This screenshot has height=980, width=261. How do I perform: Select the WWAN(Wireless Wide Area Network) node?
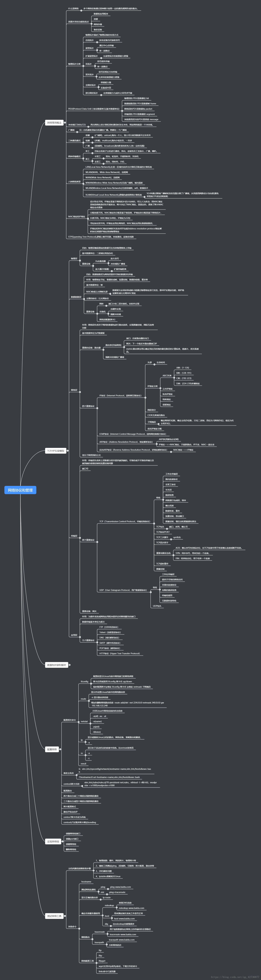click(114, 183)
